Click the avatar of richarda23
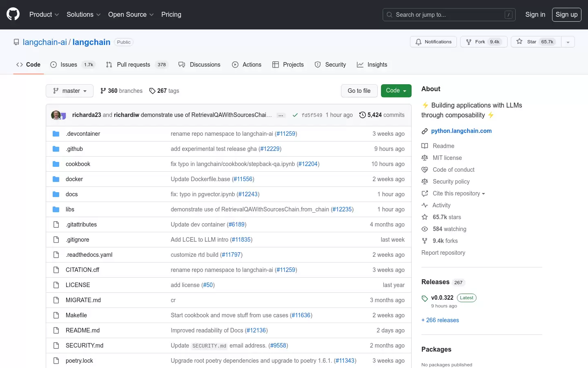Viewport: 588px width, 368px height. (x=56, y=115)
